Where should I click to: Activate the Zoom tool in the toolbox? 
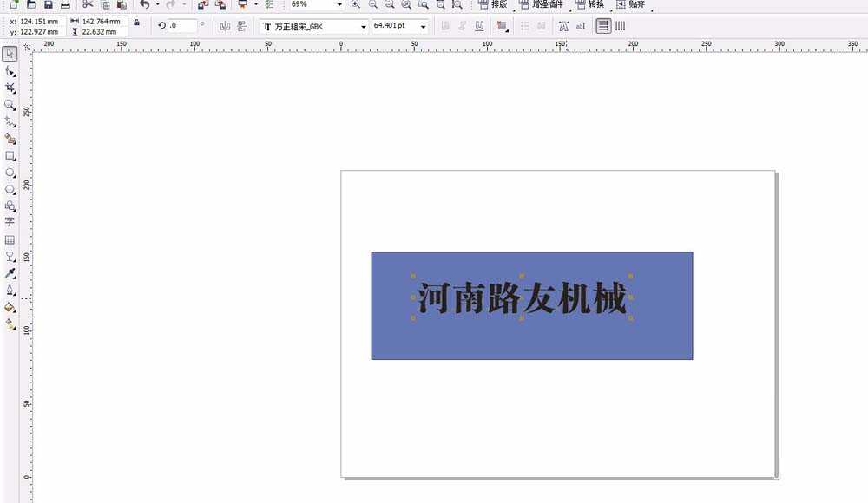click(x=10, y=106)
